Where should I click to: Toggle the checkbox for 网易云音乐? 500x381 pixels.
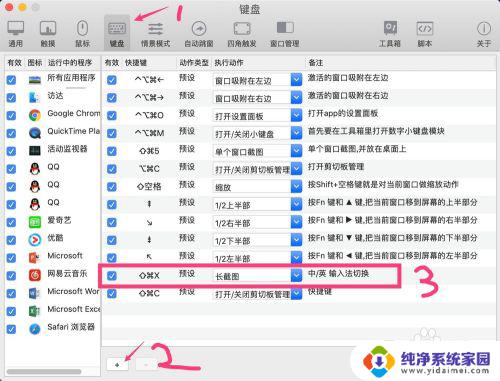(11, 276)
